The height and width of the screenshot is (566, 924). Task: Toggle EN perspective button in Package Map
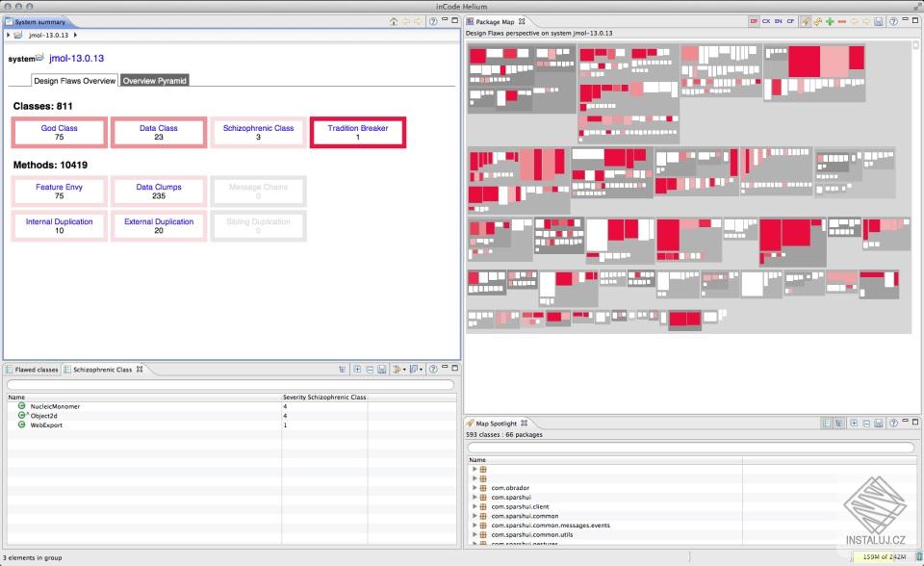point(778,22)
